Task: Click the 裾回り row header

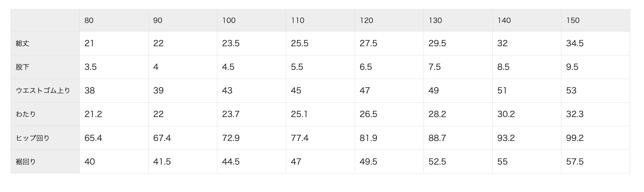Action: coord(26,162)
